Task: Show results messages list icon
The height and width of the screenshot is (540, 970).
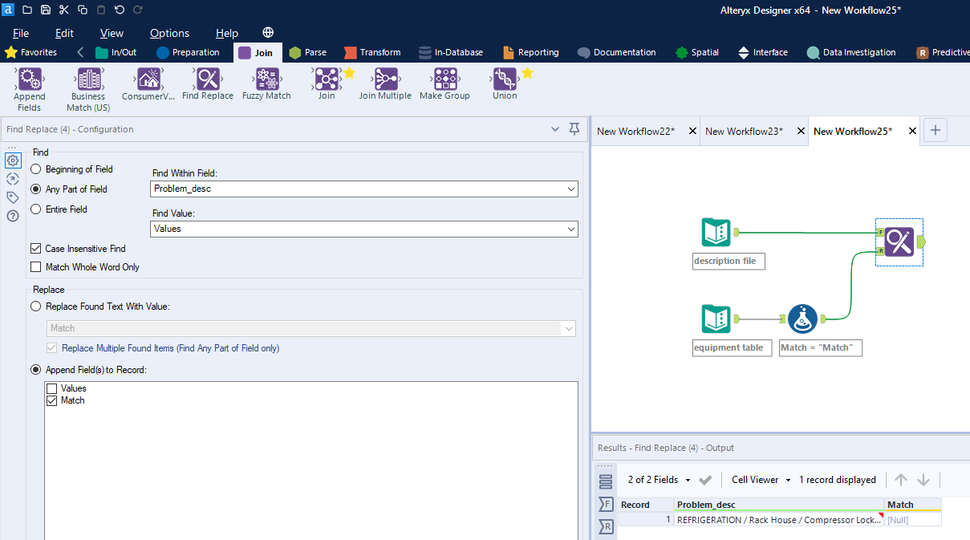Action: coord(606,481)
